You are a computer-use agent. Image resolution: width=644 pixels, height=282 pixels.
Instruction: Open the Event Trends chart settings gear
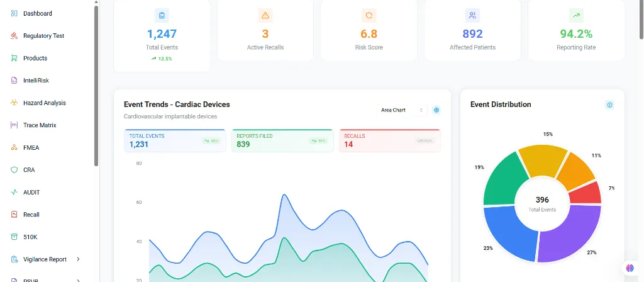(436, 110)
